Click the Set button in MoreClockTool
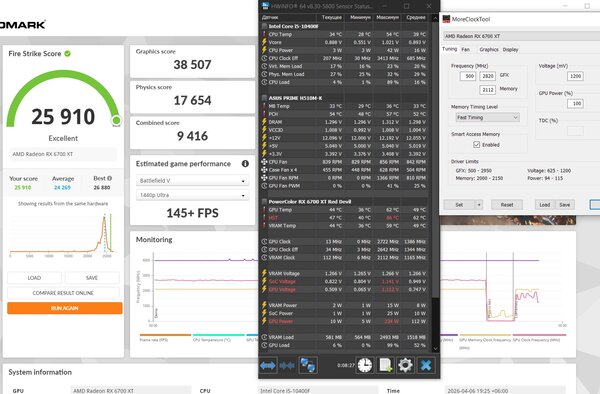Viewport: 600px width, 394px height. [x=459, y=205]
